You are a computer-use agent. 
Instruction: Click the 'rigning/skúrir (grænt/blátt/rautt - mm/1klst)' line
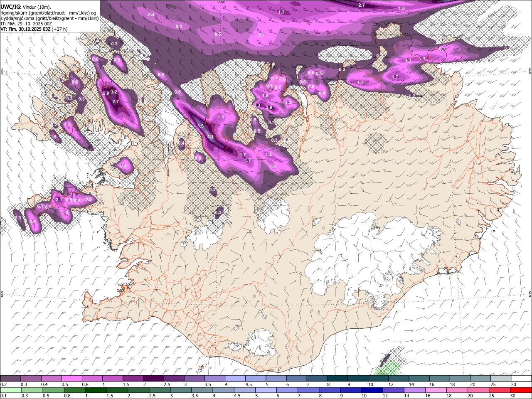(x=49, y=13)
